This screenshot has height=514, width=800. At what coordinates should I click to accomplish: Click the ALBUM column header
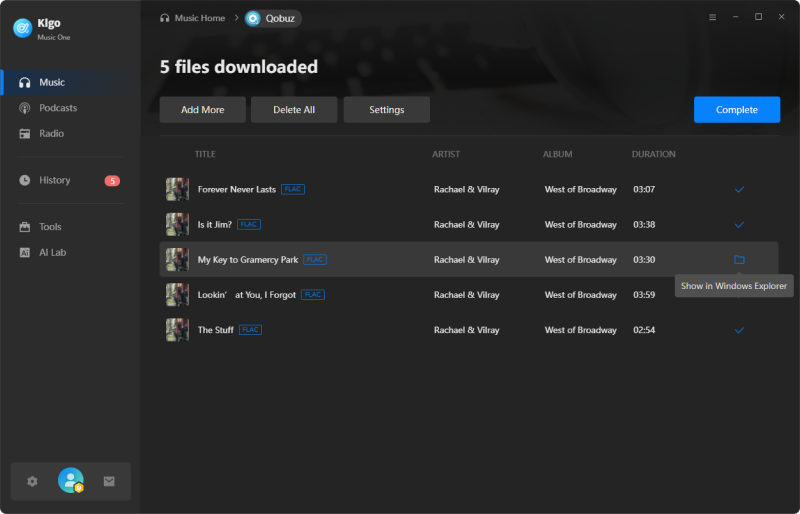pyautogui.click(x=558, y=154)
